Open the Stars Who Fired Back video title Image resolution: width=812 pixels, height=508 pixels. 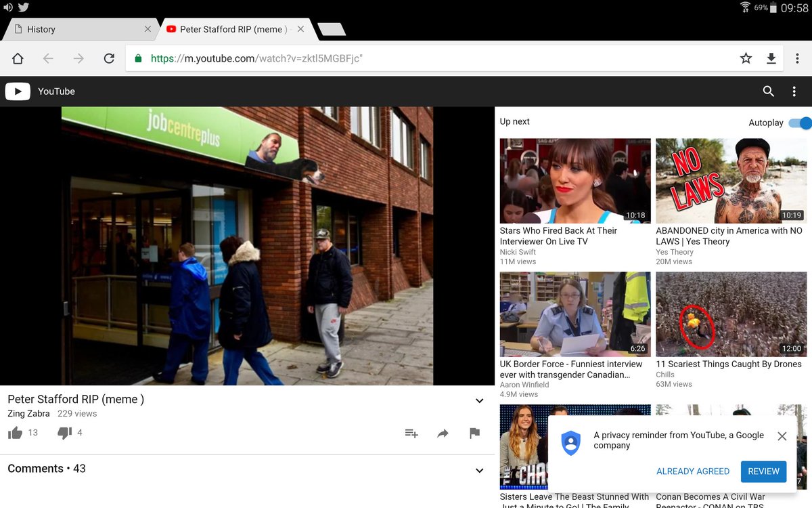coord(558,236)
